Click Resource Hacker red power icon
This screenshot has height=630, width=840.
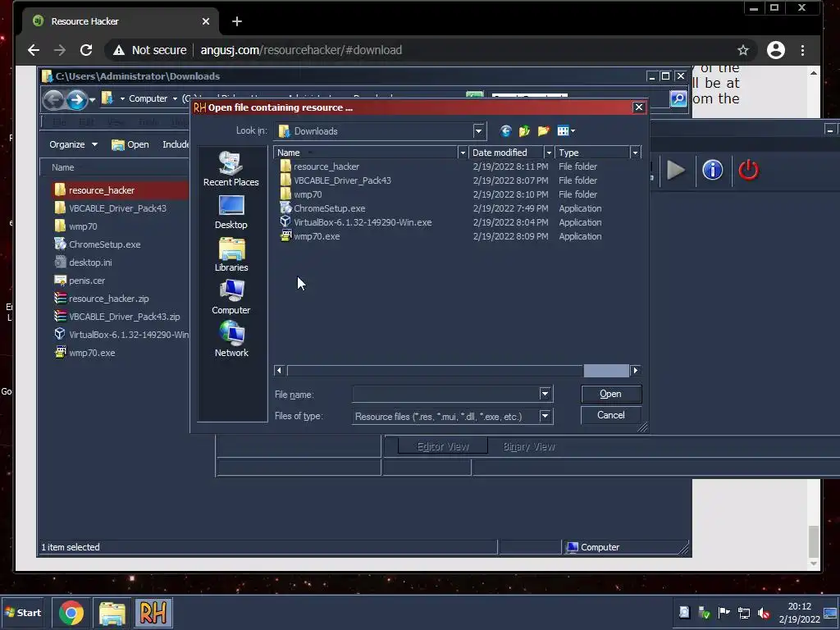[x=748, y=171]
